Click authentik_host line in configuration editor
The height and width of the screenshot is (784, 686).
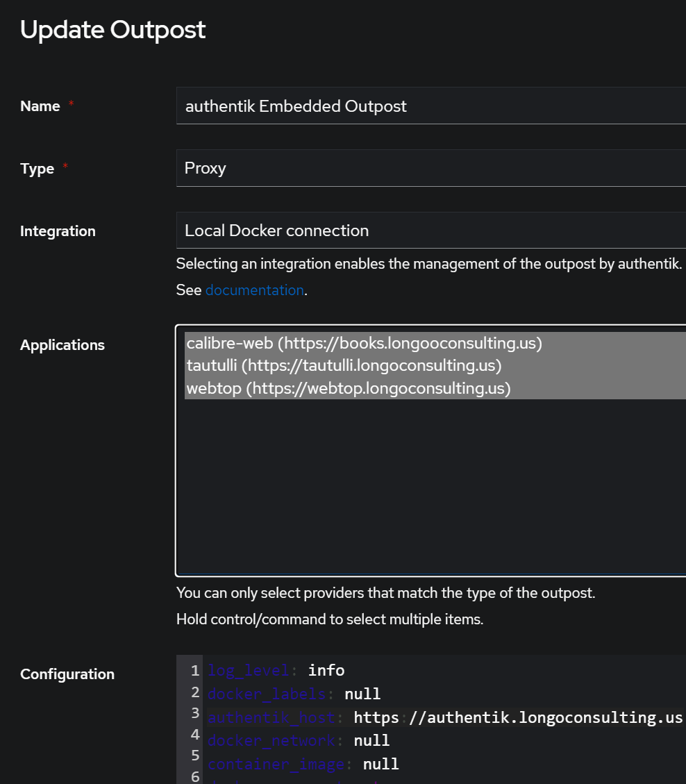(444, 717)
